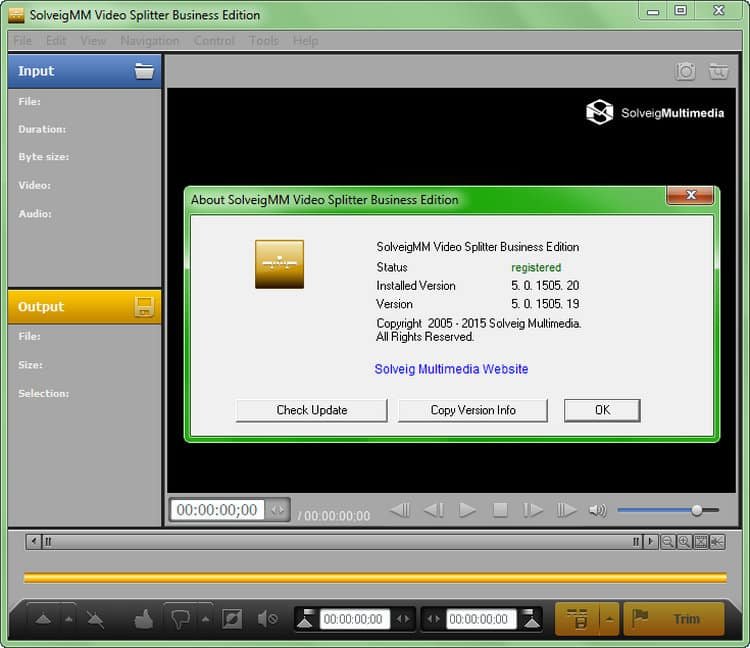750x648 pixels.
Task: Start trimming with Trim button
Action: point(674,619)
